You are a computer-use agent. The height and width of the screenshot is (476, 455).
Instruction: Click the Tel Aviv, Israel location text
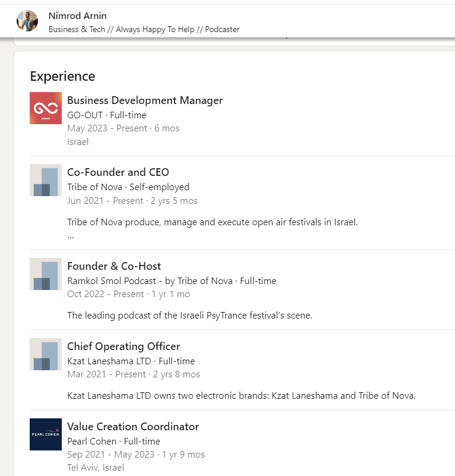coord(95,468)
